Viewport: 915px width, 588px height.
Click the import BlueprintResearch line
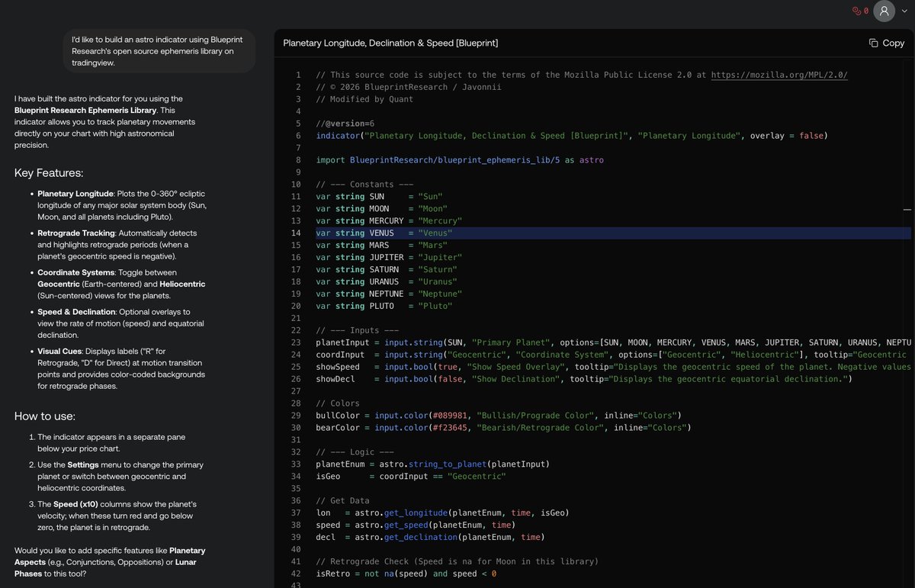(460, 160)
